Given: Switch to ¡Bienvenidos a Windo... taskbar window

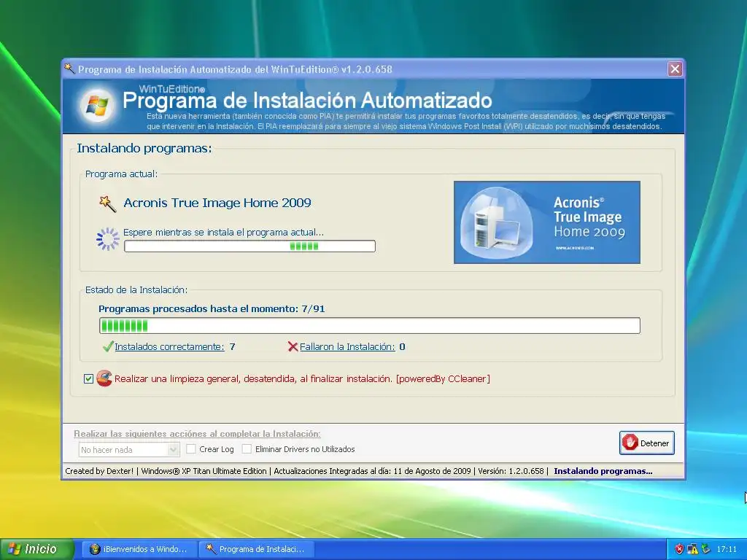Looking at the screenshot, I should point(138,549).
